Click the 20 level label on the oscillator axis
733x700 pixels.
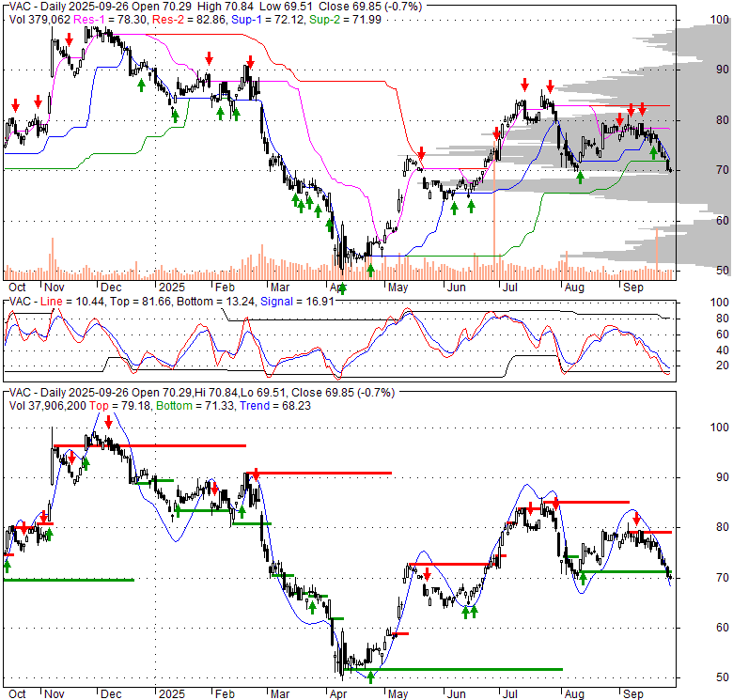(723, 366)
